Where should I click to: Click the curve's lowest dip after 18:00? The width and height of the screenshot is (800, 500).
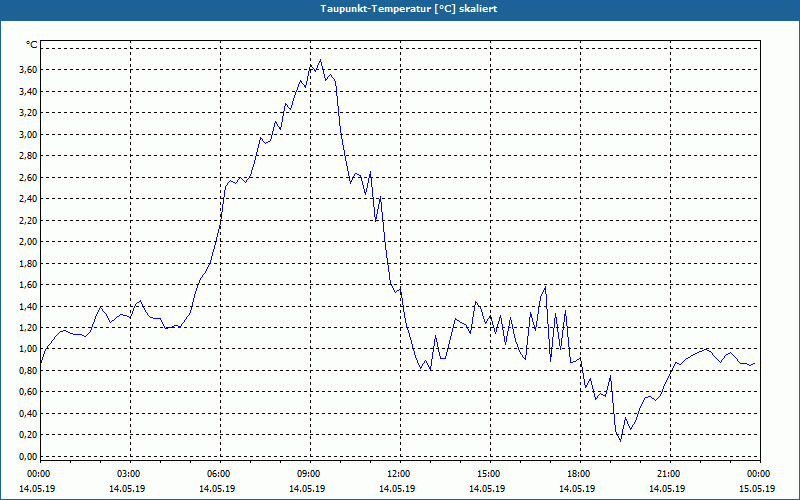[620, 441]
